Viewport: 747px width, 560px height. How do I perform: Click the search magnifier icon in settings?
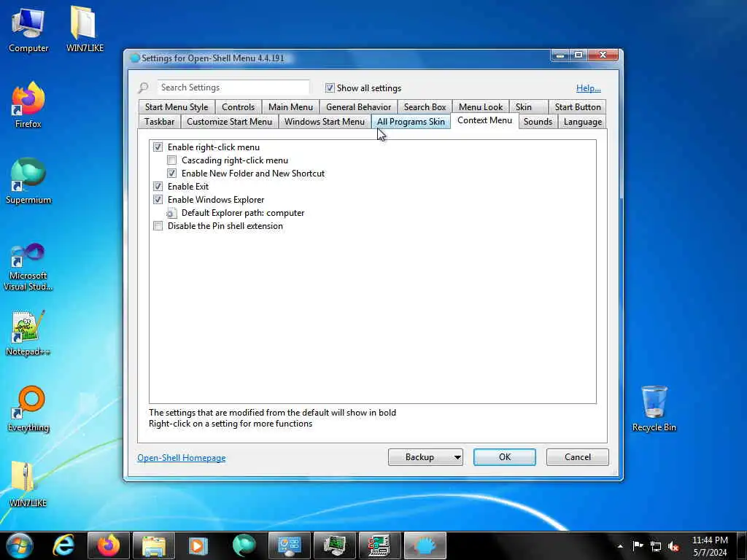(143, 88)
